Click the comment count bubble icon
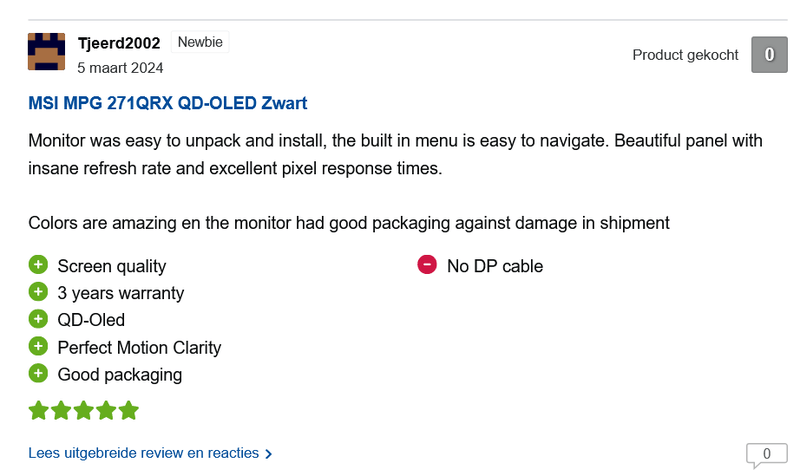The height and width of the screenshot is (476, 800). click(766, 455)
